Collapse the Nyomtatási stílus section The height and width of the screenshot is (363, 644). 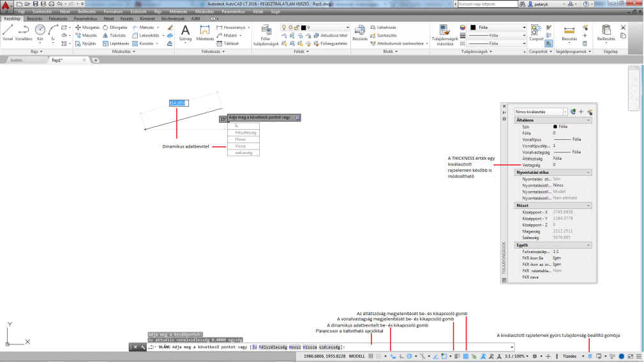588,173
